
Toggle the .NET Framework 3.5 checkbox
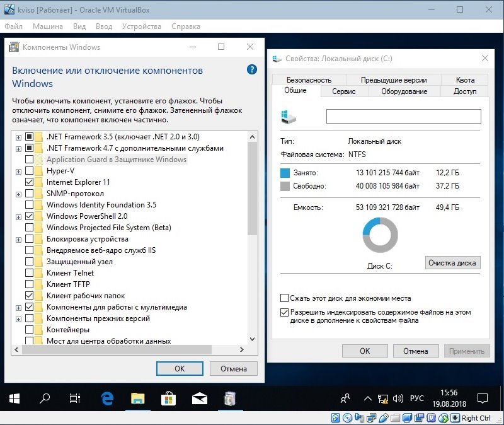29,137
